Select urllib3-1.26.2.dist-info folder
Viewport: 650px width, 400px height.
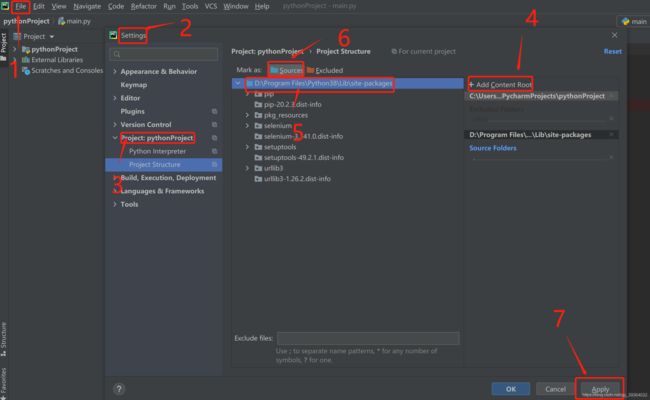pyautogui.click(x=297, y=179)
